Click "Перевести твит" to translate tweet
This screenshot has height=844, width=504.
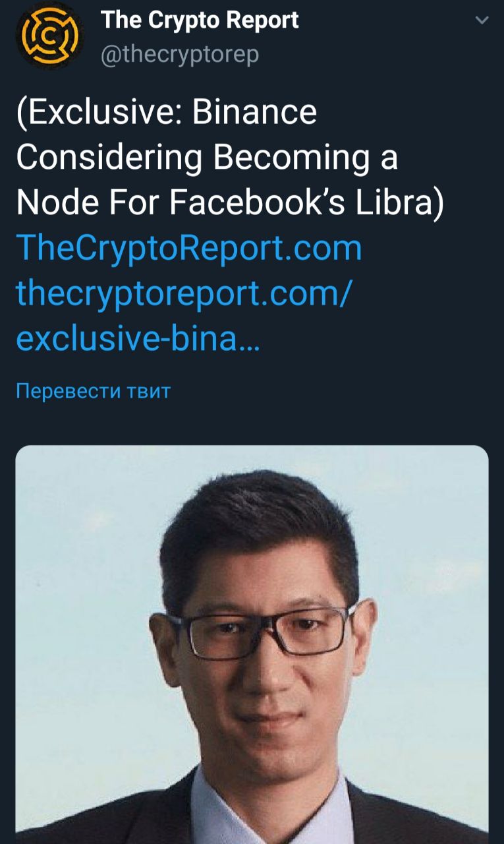pyautogui.click(x=93, y=392)
